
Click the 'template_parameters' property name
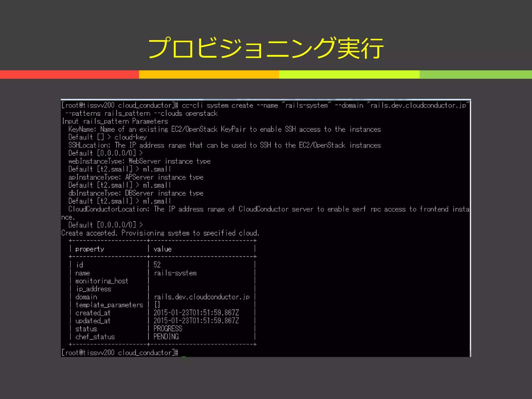[x=109, y=305]
